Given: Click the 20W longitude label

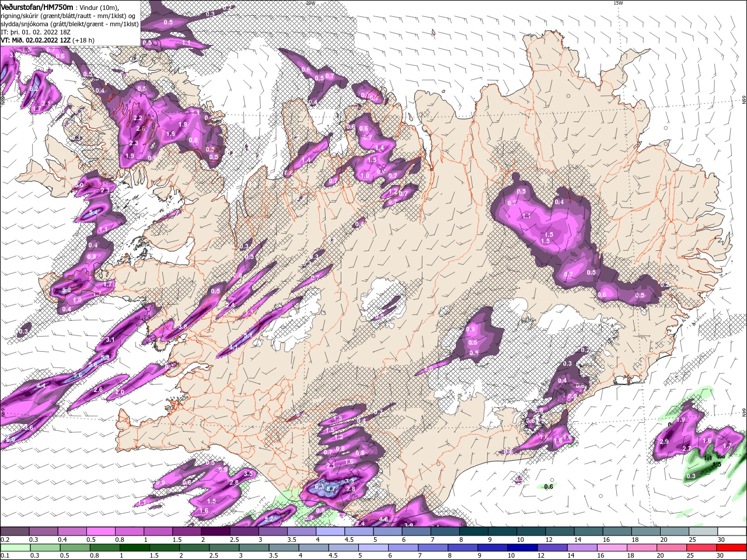Looking at the screenshot, I should coord(310,3).
